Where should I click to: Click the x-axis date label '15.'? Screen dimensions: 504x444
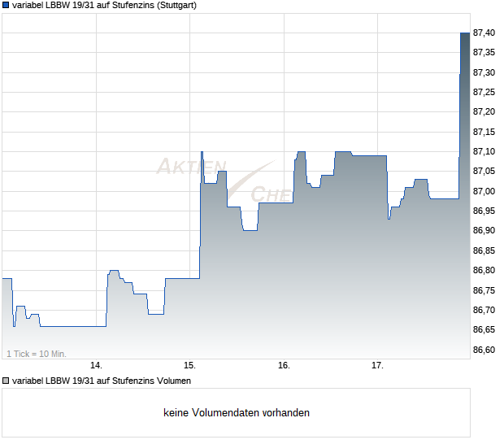tap(189, 366)
